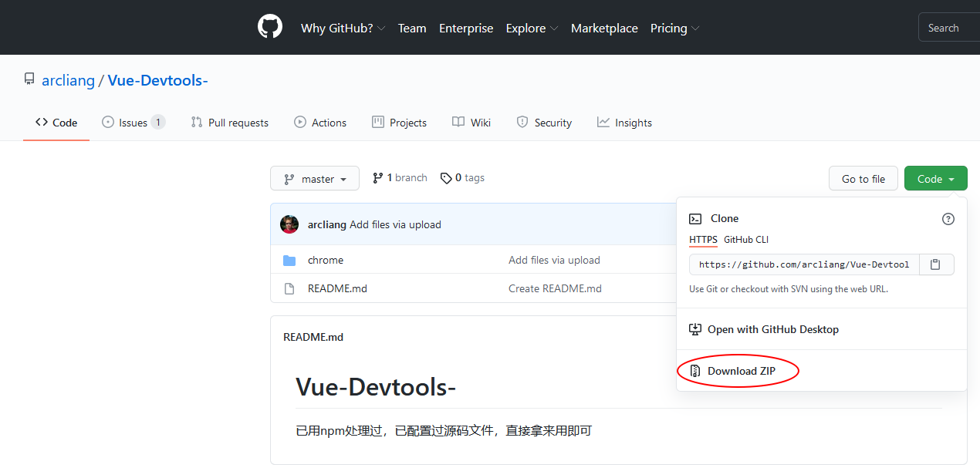The image size is (980, 468).
Task: Click the Download ZIP file icon
Action: pyautogui.click(x=694, y=371)
